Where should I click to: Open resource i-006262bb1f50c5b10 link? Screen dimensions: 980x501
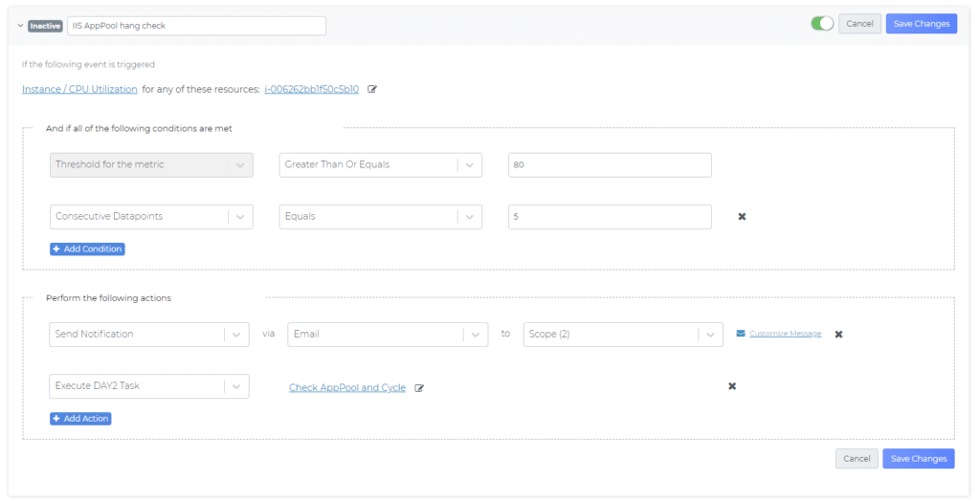coord(311,89)
